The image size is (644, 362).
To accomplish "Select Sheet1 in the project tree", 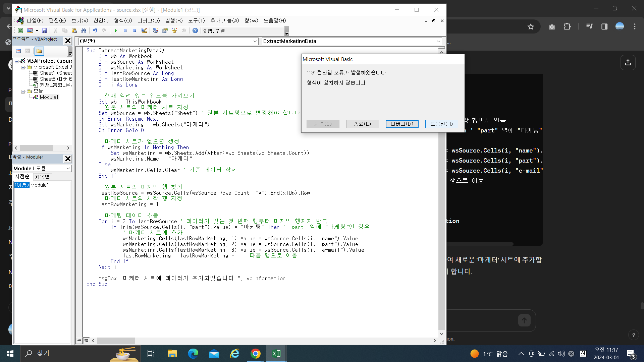I will 56,73.
